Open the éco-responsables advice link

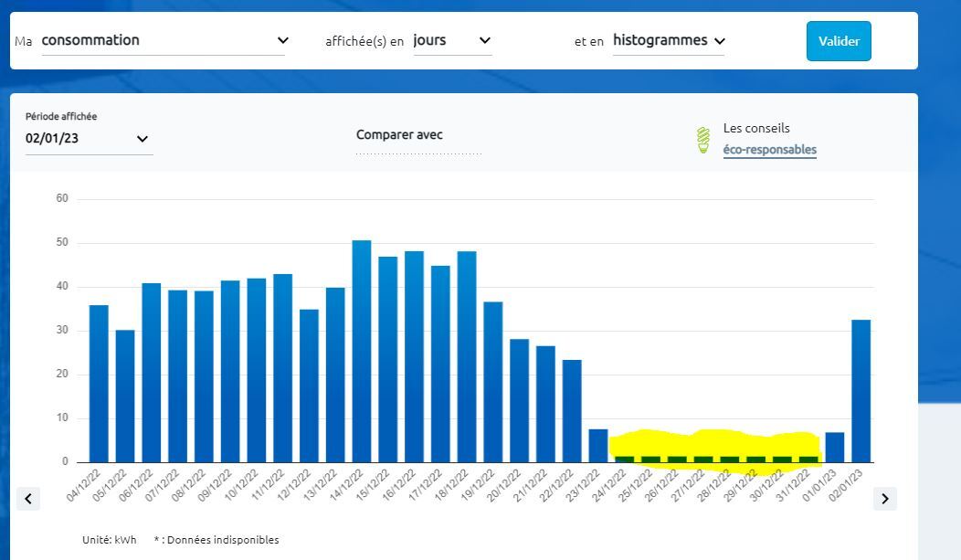(769, 150)
